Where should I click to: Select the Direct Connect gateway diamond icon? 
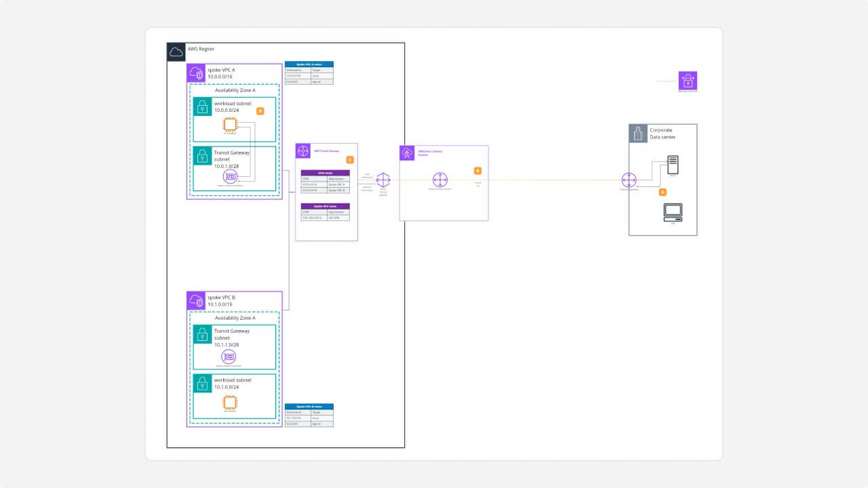click(x=383, y=180)
